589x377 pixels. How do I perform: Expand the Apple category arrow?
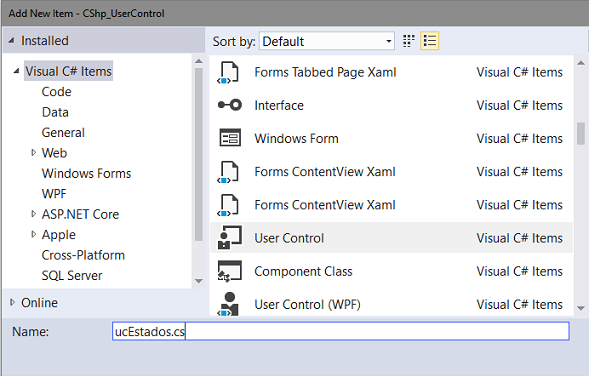pos(33,234)
